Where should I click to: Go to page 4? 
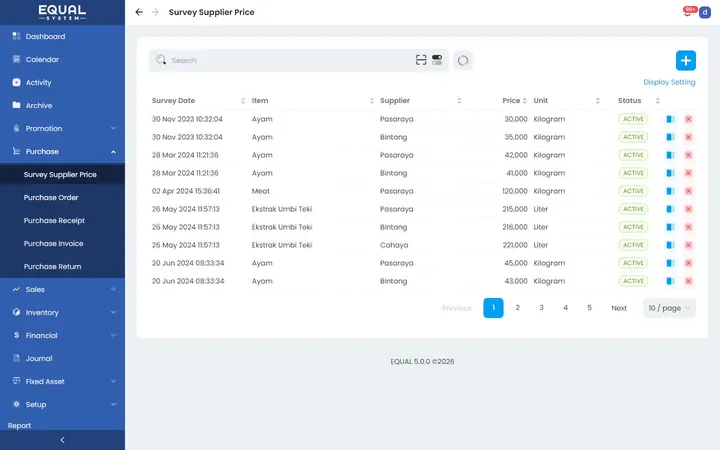565,308
